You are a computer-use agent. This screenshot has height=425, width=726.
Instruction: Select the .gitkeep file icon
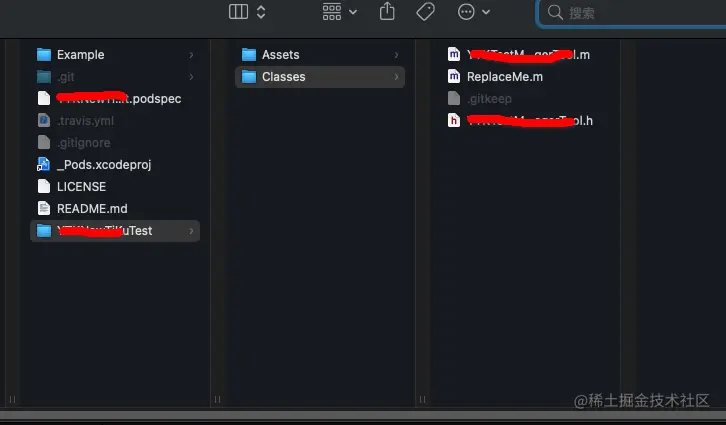tap(454, 98)
